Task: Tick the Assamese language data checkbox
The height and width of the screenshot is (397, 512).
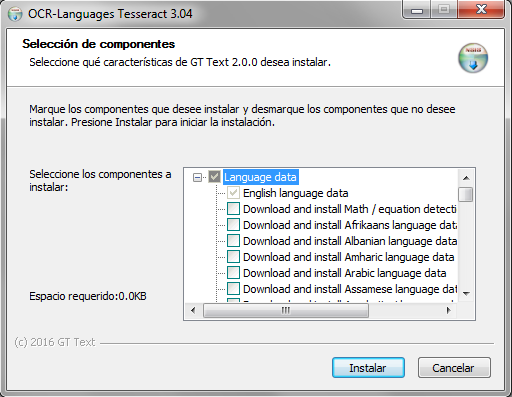Action: coord(233,289)
